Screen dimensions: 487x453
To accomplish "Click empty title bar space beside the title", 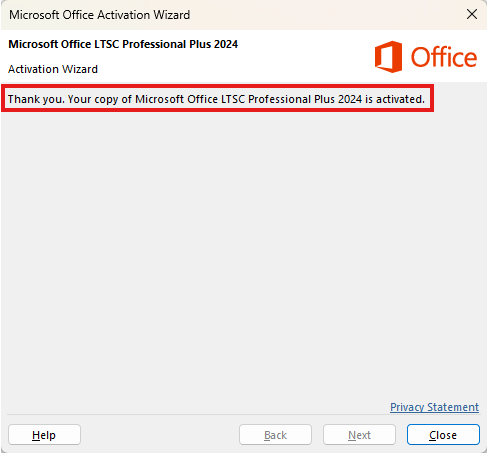I will (x=327, y=15).
